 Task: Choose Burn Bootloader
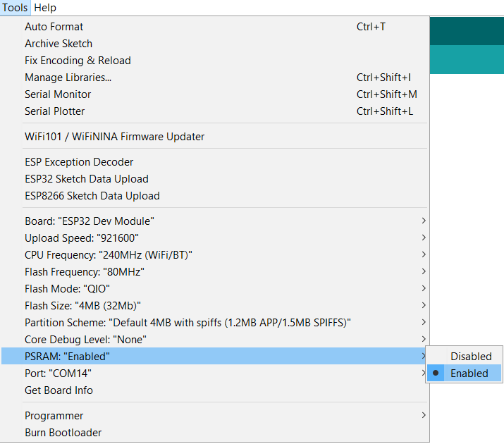63,433
